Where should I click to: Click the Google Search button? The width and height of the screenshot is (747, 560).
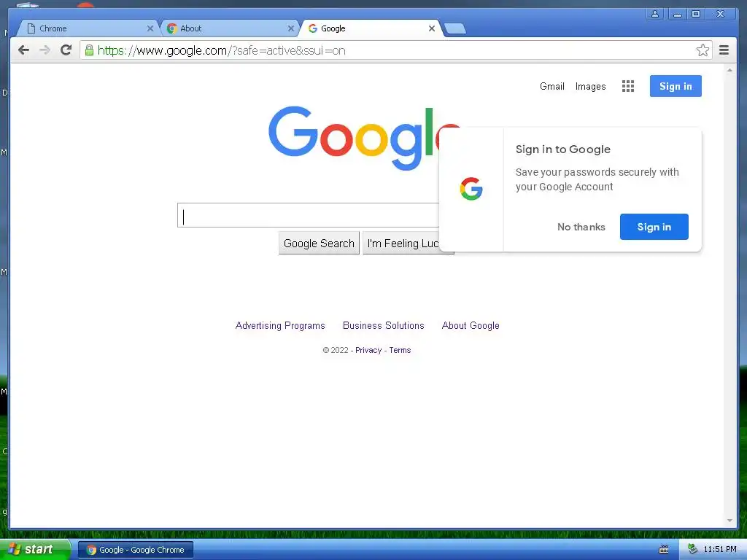[x=319, y=244]
